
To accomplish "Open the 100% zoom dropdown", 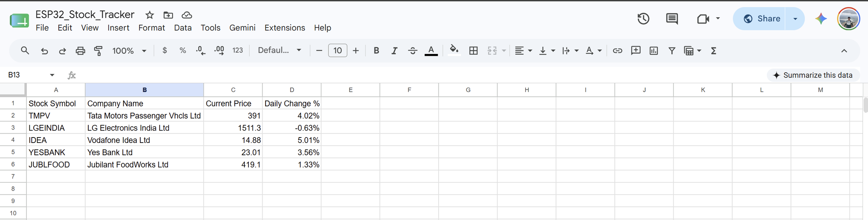I will [129, 51].
